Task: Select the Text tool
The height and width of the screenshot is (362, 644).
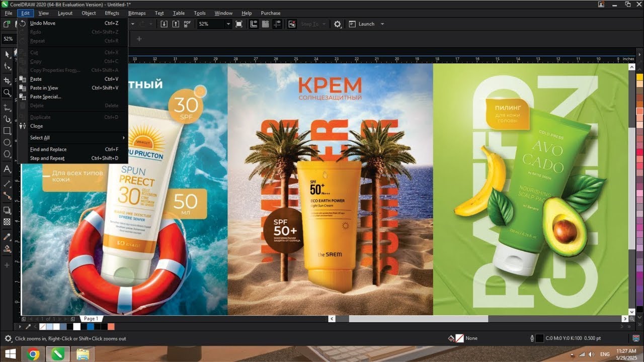Action: click(x=7, y=169)
